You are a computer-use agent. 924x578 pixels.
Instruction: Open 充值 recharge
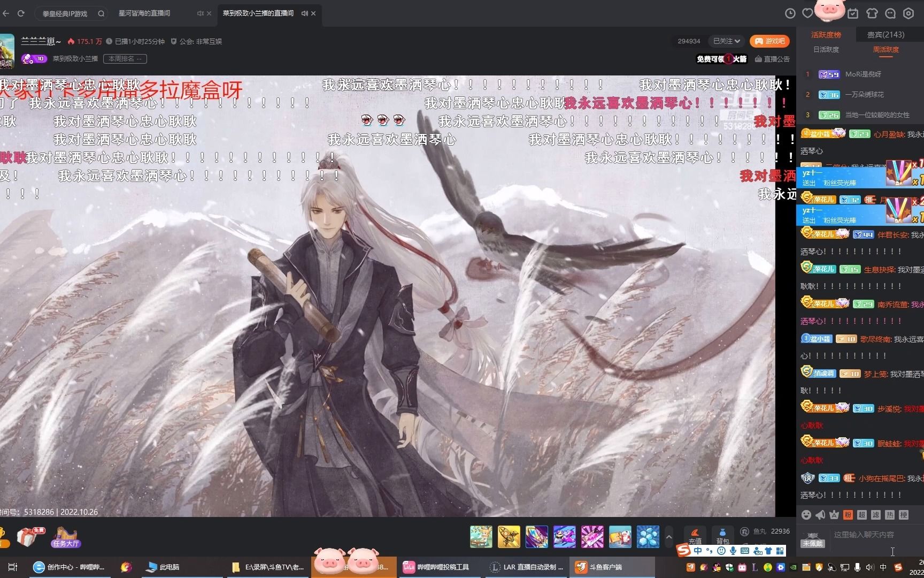tap(695, 536)
